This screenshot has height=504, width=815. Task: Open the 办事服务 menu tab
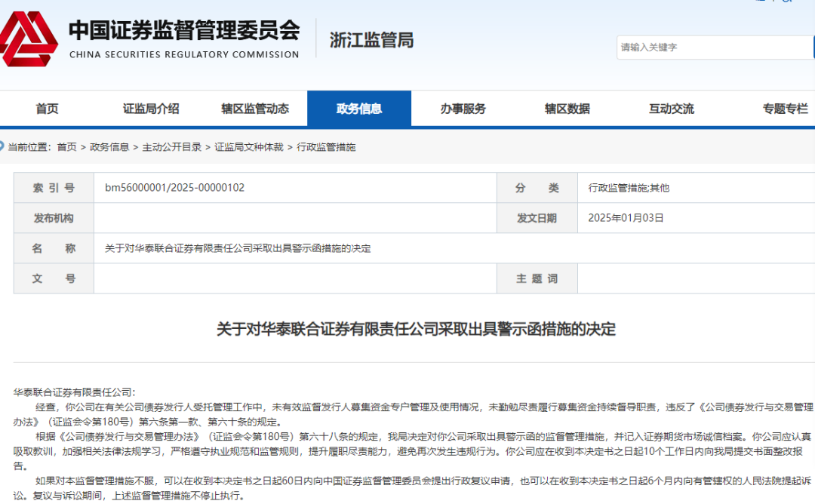(x=463, y=109)
